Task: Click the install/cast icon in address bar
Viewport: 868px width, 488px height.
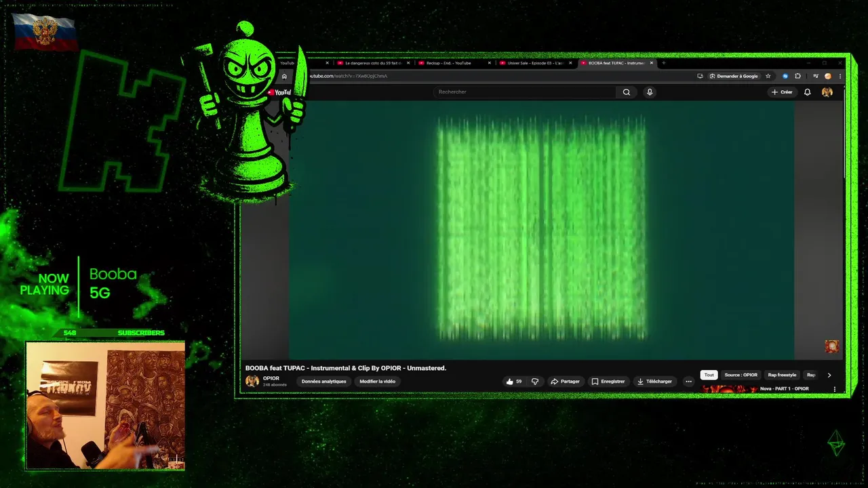Action: point(700,76)
